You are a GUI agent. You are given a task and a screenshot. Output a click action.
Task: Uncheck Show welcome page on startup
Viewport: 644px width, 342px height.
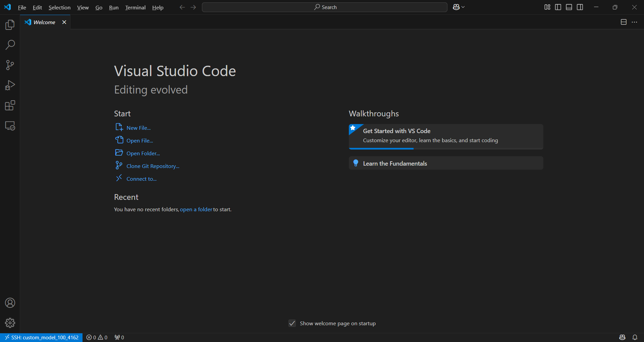click(292, 323)
